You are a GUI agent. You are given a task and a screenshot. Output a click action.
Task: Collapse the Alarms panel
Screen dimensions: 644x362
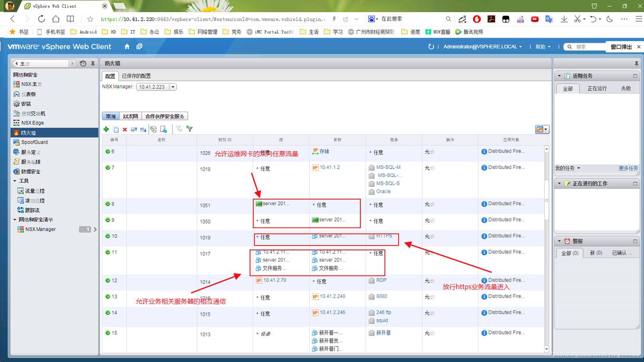pyautogui.click(x=559, y=241)
